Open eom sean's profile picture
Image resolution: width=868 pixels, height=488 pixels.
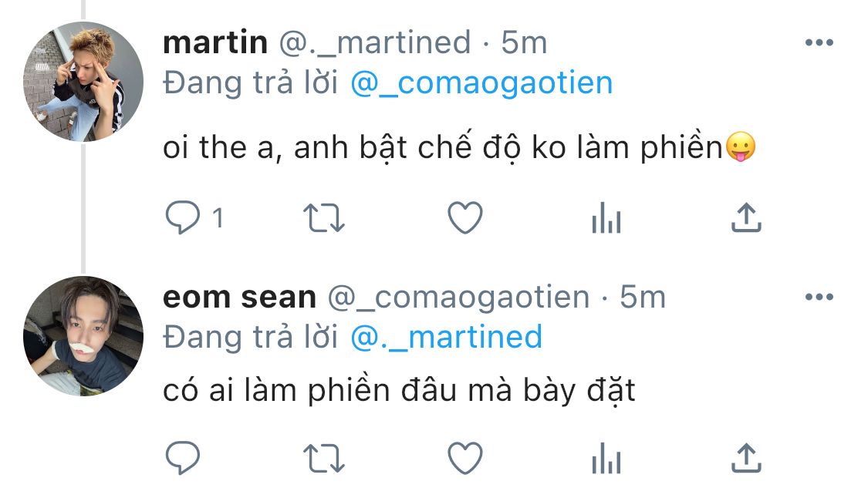(83, 336)
